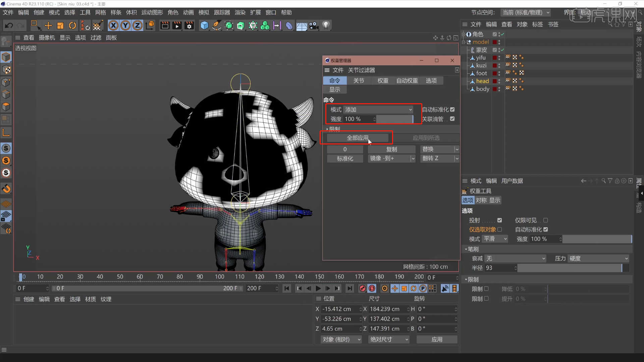Open the 添加 mode dropdown in Weight Manager

(x=378, y=109)
